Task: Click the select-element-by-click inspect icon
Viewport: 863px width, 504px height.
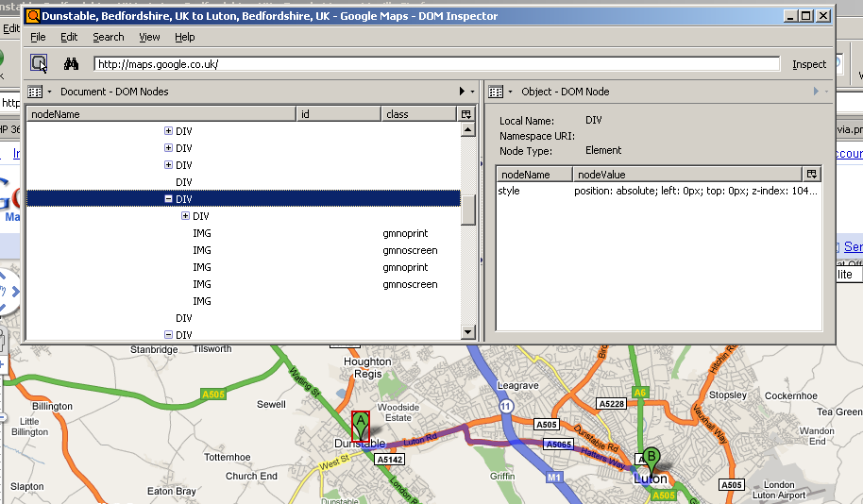Action: click(x=39, y=64)
